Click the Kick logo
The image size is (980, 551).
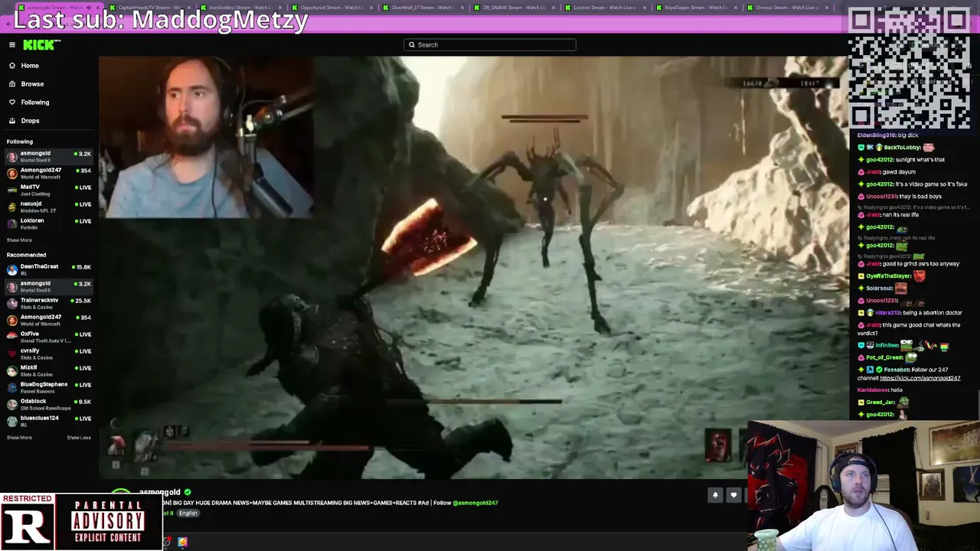click(38, 45)
